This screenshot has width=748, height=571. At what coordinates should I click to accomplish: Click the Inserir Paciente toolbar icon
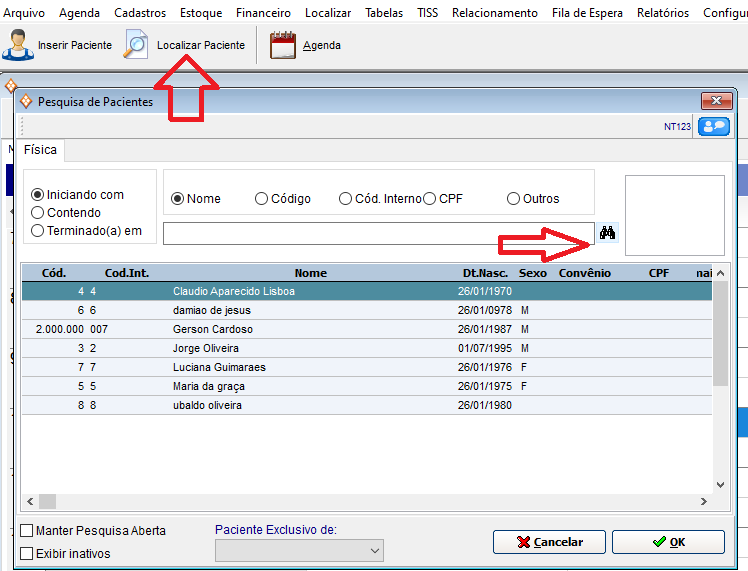click(x=17, y=45)
